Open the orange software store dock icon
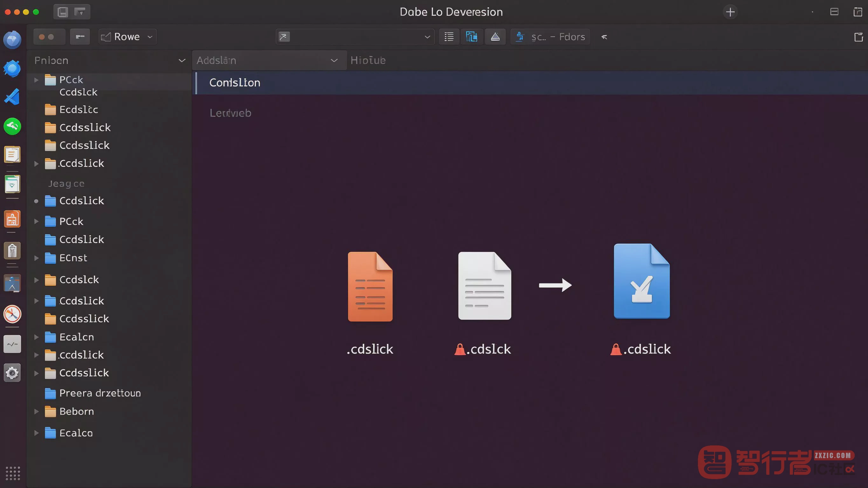This screenshot has width=868, height=488. (x=12, y=219)
